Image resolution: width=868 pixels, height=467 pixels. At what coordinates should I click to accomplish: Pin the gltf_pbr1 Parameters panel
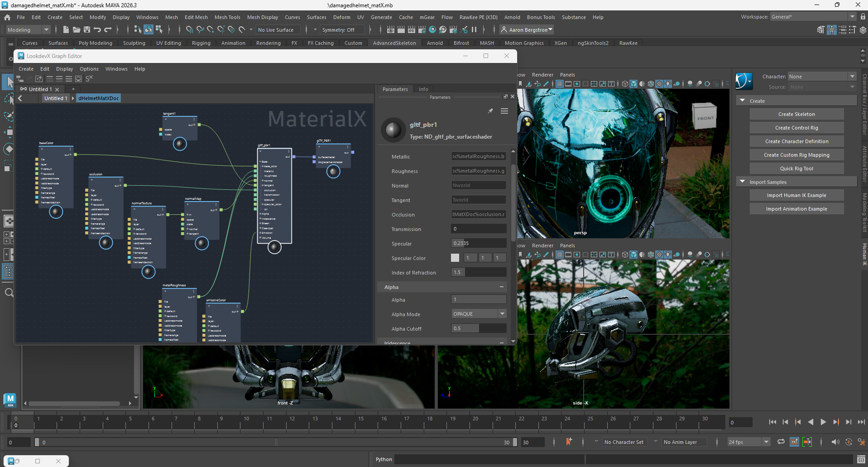click(x=490, y=111)
